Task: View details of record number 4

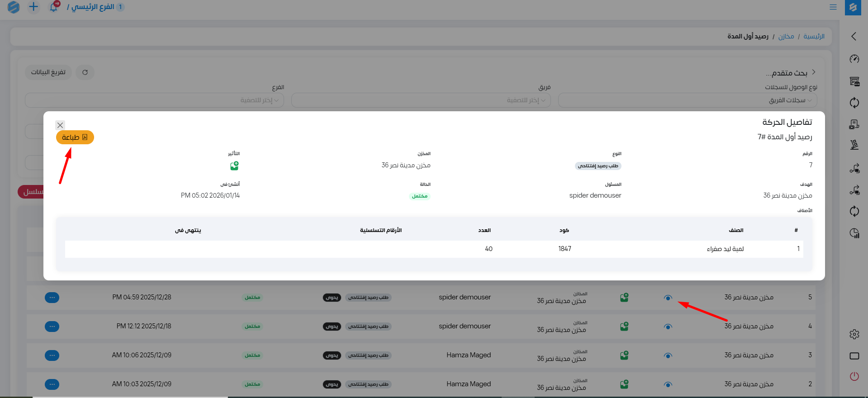Action: (x=668, y=327)
